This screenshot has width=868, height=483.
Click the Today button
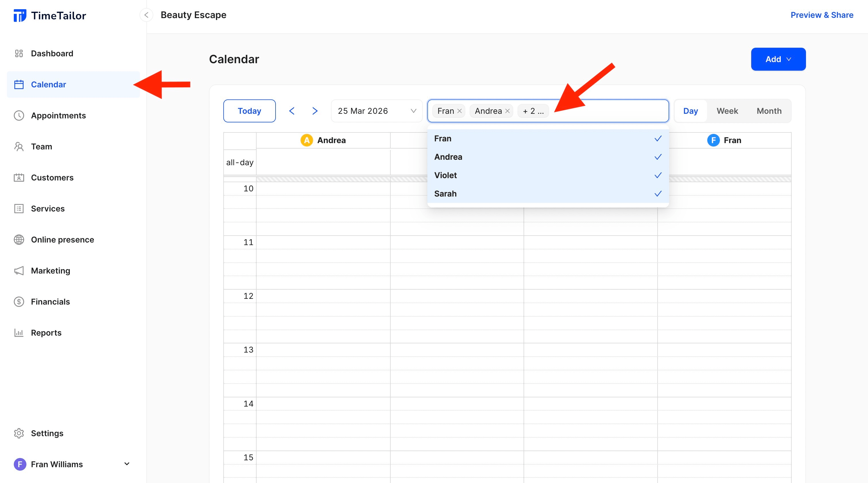click(249, 111)
